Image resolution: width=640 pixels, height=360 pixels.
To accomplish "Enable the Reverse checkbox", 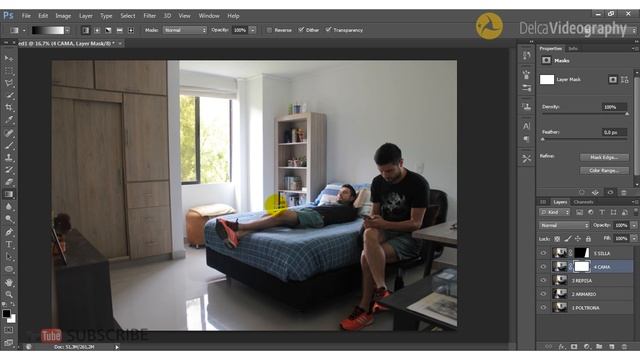I will click(x=269, y=30).
